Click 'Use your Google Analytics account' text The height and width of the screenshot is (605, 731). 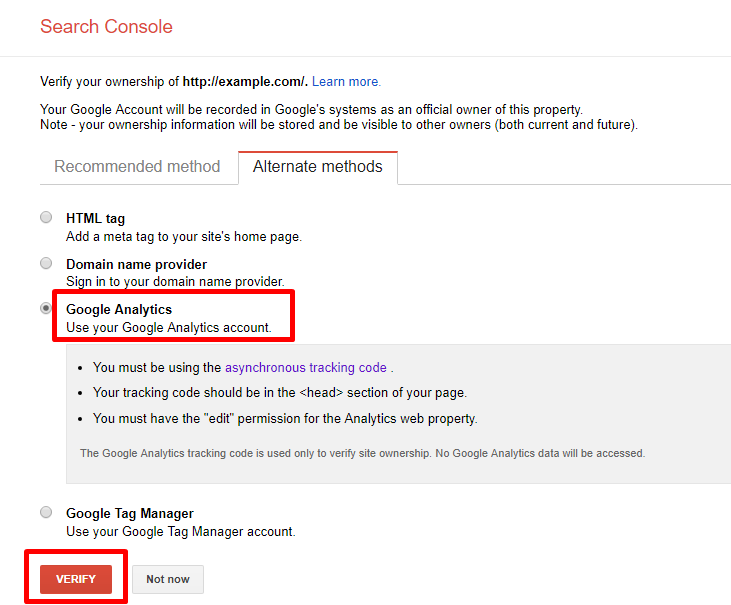tap(169, 327)
